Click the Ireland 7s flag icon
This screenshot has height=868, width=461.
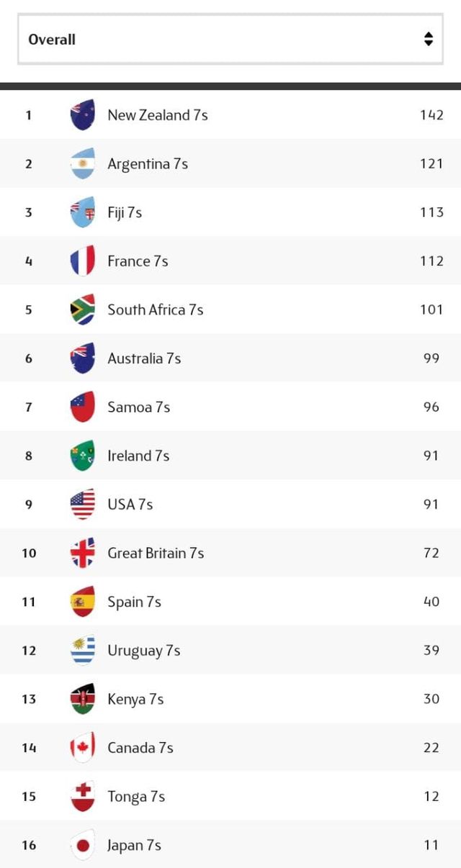click(x=83, y=456)
